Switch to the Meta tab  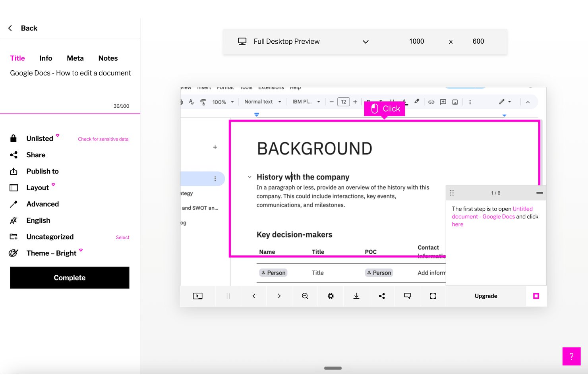click(x=75, y=58)
